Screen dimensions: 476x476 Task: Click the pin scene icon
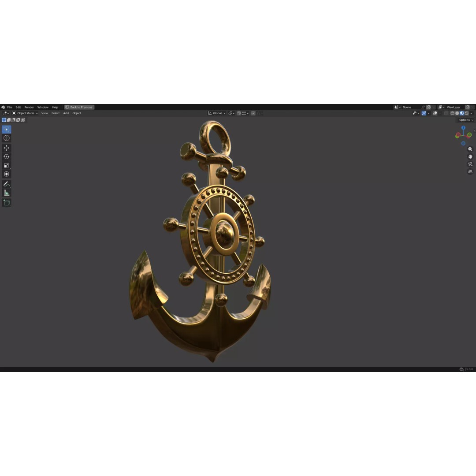click(423, 107)
